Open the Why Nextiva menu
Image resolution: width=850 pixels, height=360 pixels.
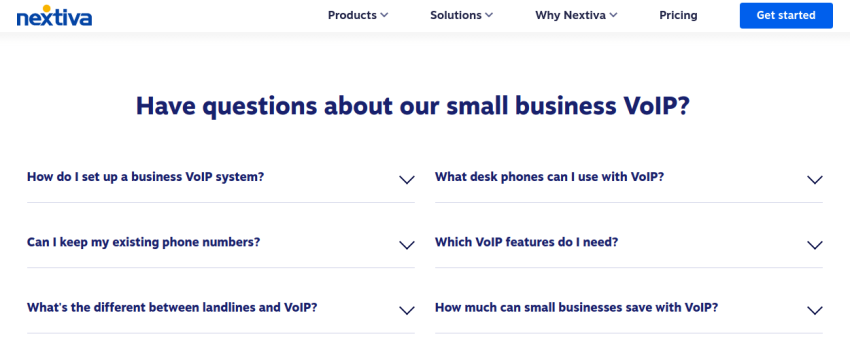(x=576, y=15)
